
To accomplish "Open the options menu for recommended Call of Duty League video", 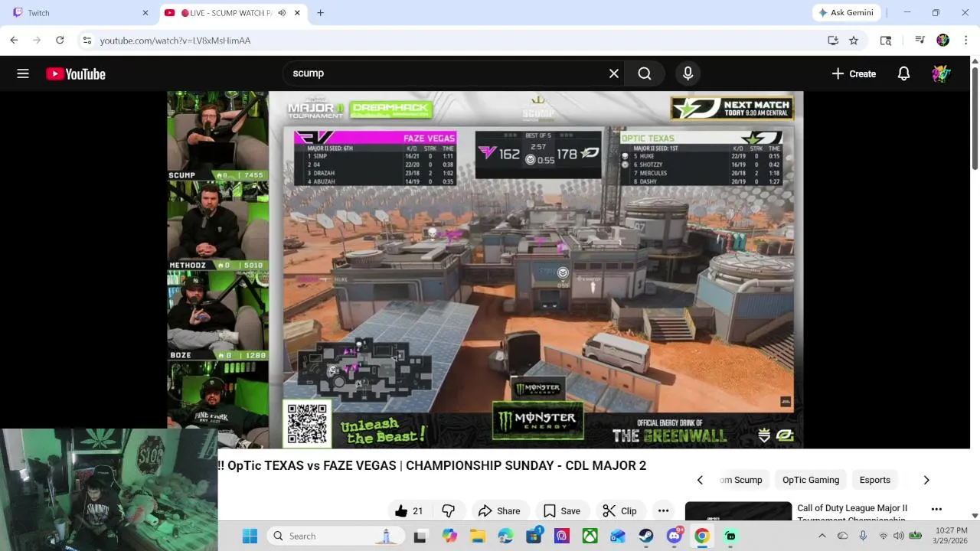I will pos(936,509).
